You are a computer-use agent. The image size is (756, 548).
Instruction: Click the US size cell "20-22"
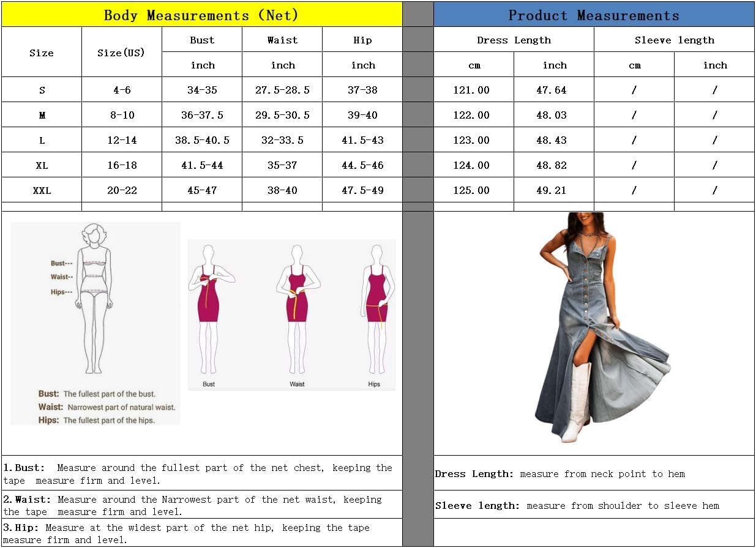coord(121,190)
